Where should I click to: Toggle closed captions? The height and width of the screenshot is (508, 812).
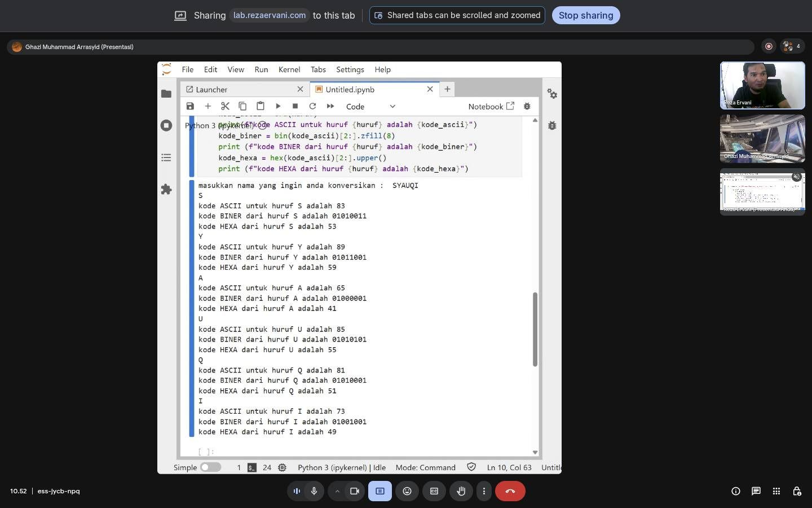(434, 491)
